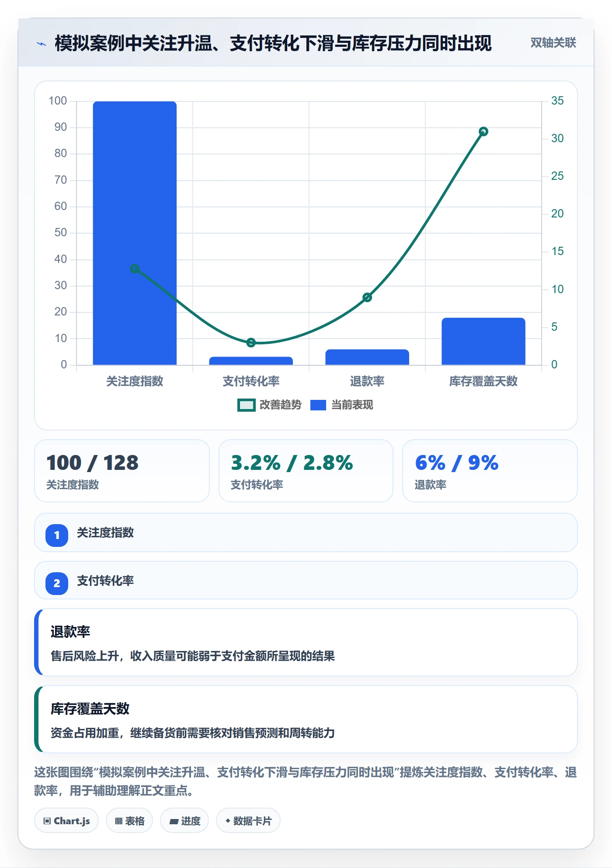The height and width of the screenshot is (868, 612).
Task: Toggle the 当前表现 legend blue swatch
Action: 318,405
